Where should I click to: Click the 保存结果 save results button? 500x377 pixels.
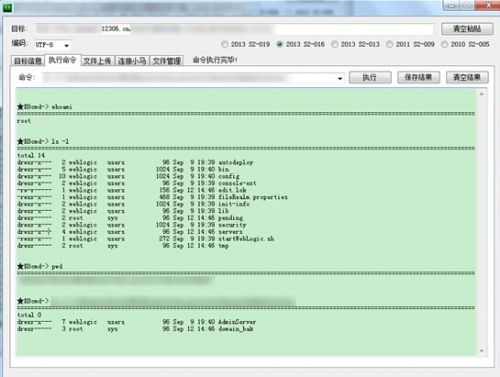[419, 78]
